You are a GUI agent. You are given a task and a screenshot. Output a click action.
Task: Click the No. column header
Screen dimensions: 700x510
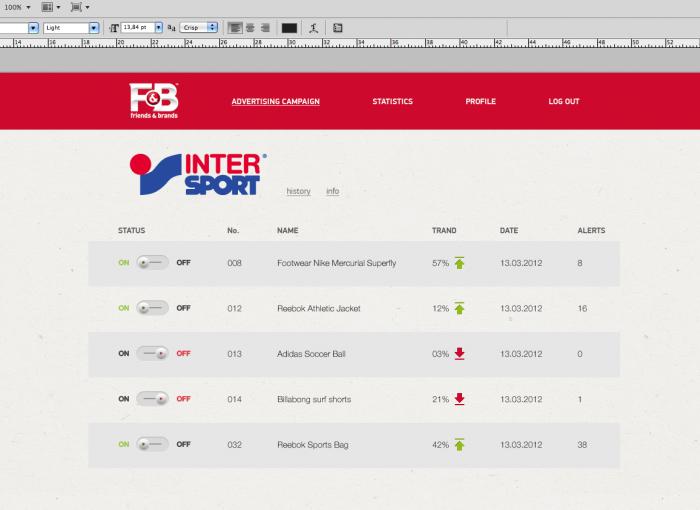233,230
